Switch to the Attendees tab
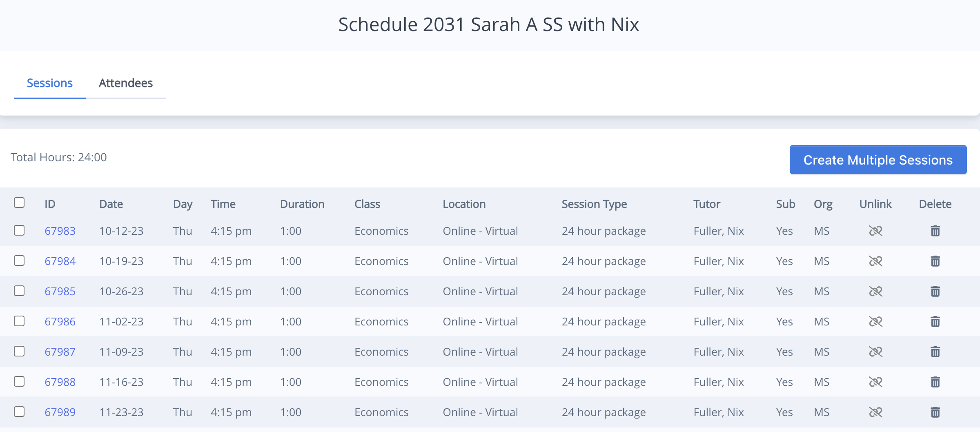Screen dimensions: 980x432 click(125, 83)
